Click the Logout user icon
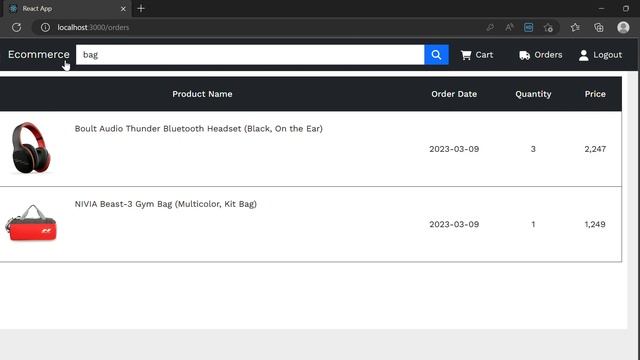Viewport: 640px width, 360px height. coord(584,55)
